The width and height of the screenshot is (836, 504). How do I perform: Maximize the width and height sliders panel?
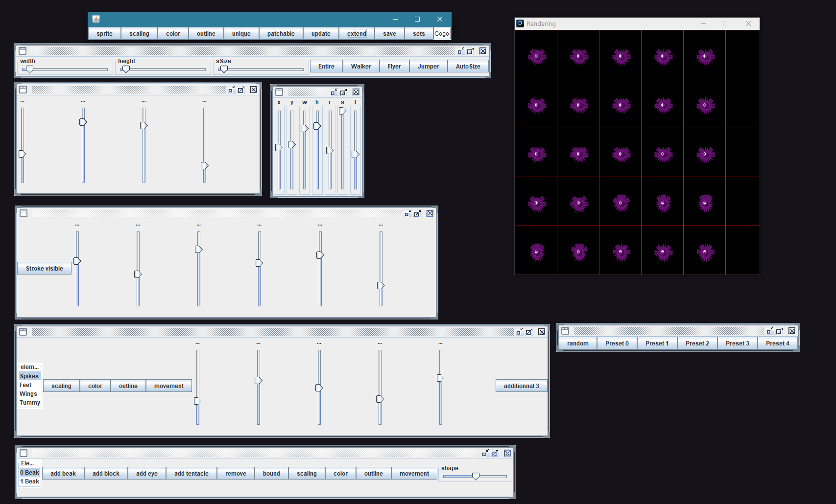[x=470, y=51]
